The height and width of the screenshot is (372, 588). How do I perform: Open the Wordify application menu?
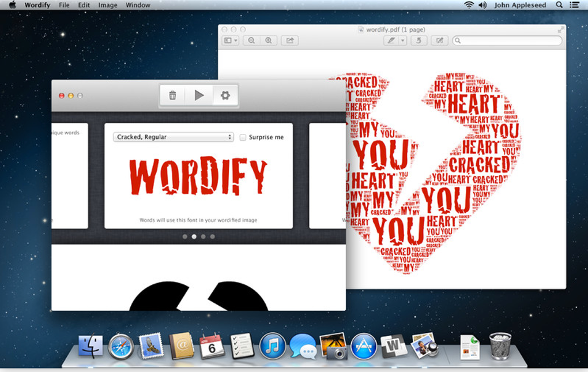tap(37, 5)
